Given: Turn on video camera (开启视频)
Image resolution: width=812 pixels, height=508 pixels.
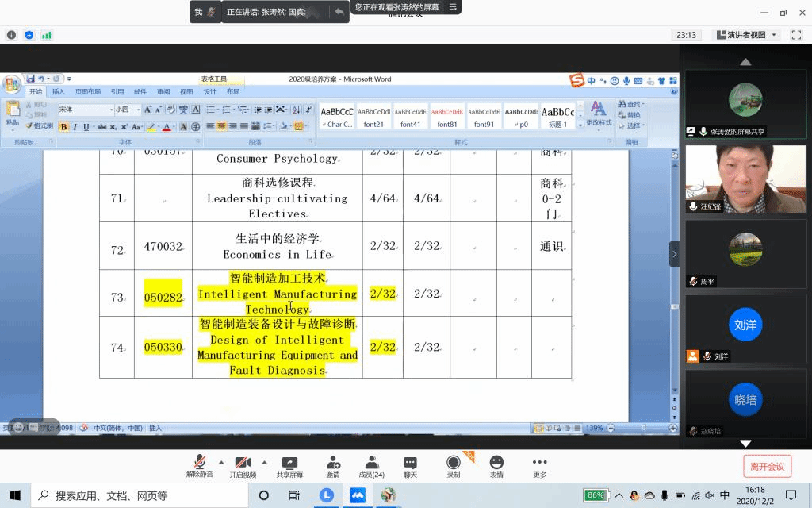Looking at the screenshot, I should click(x=243, y=463).
